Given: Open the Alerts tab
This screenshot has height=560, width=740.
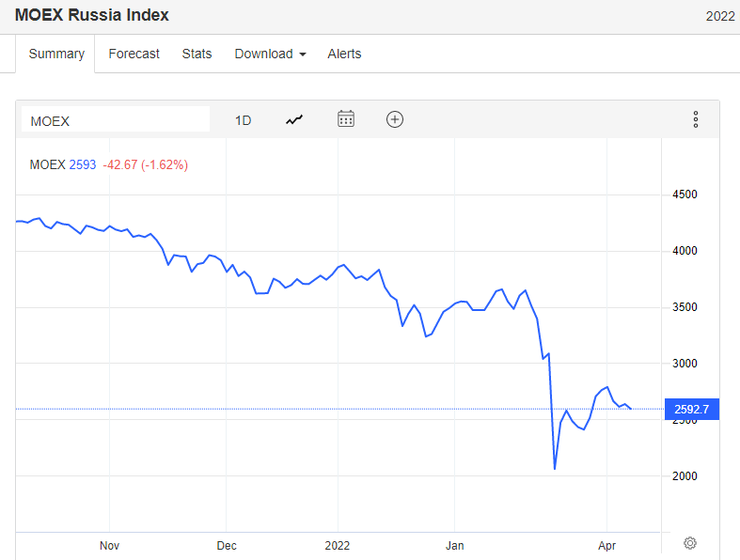Looking at the screenshot, I should (344, 54).
